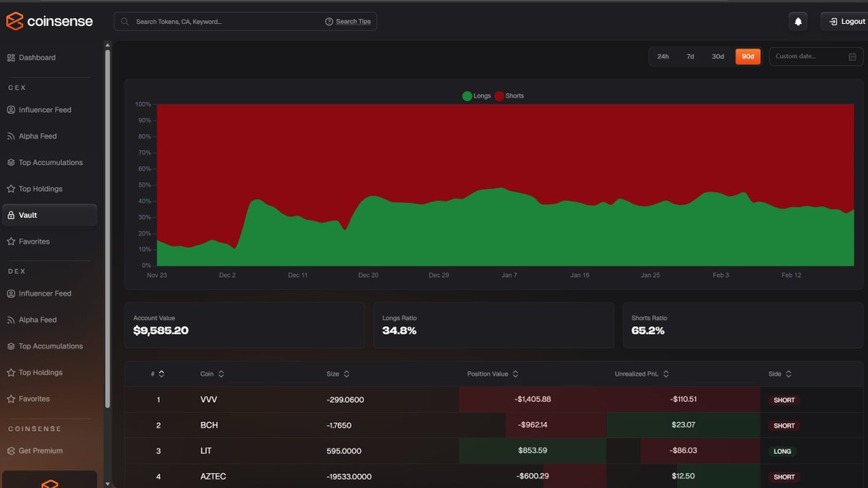Select the Vault lock icon

[x=12, y=215]
